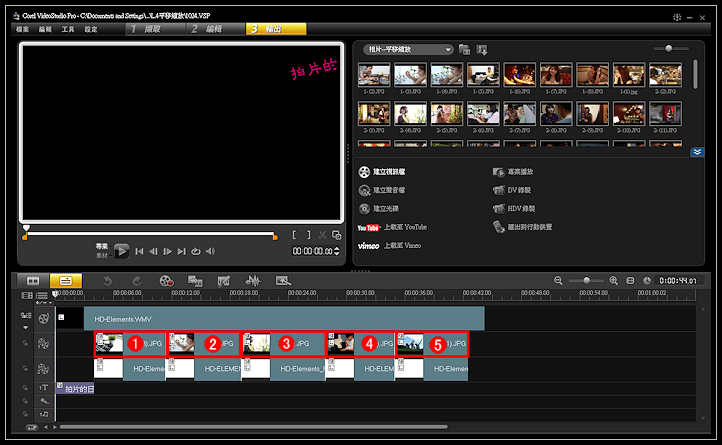
Task: Jump to the end of the project
Action: [182, 251]
